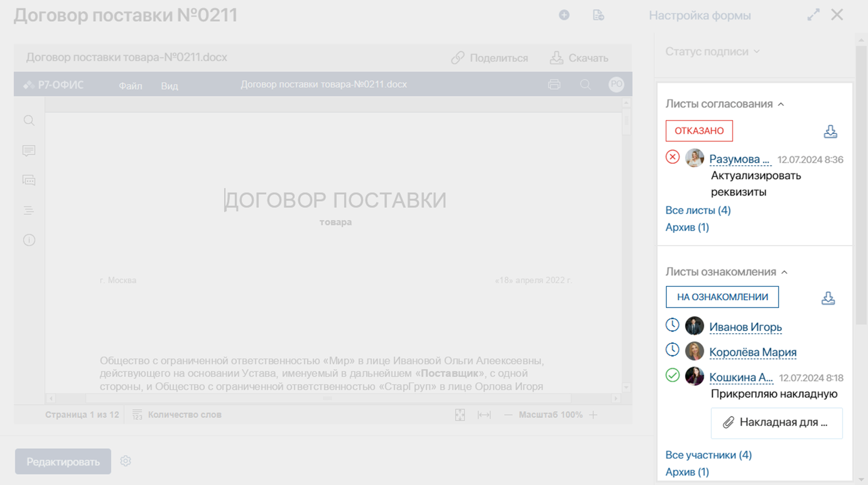Click the НА ОЗНАКОМЛЕНИИ status badge
The width and height of the screenshot is (868, 485).
(722, 297)
